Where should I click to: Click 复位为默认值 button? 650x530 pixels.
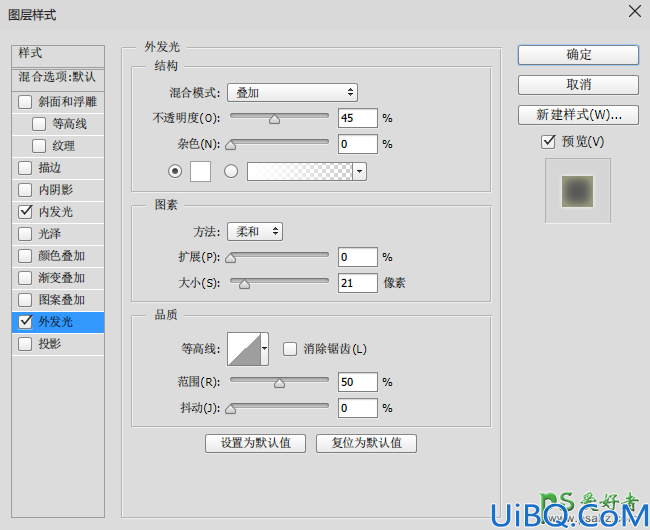(366, 443)
